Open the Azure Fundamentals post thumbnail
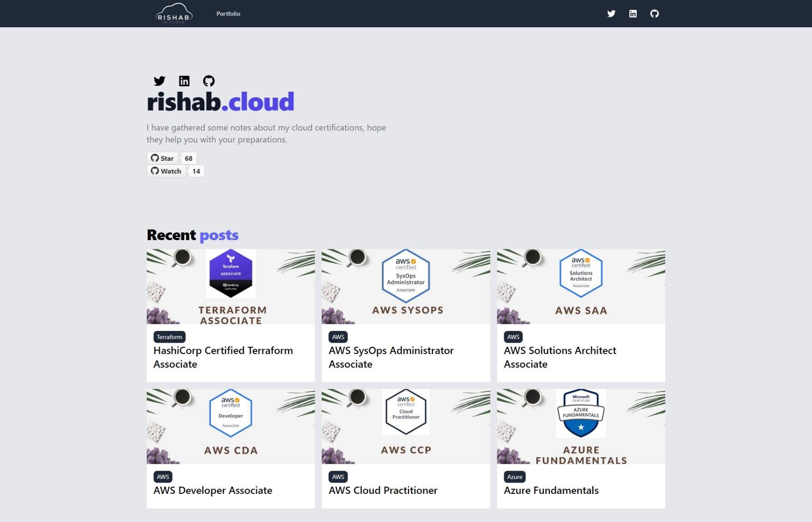The height and width of the screenshot is (522, 812). pos(581,426)
